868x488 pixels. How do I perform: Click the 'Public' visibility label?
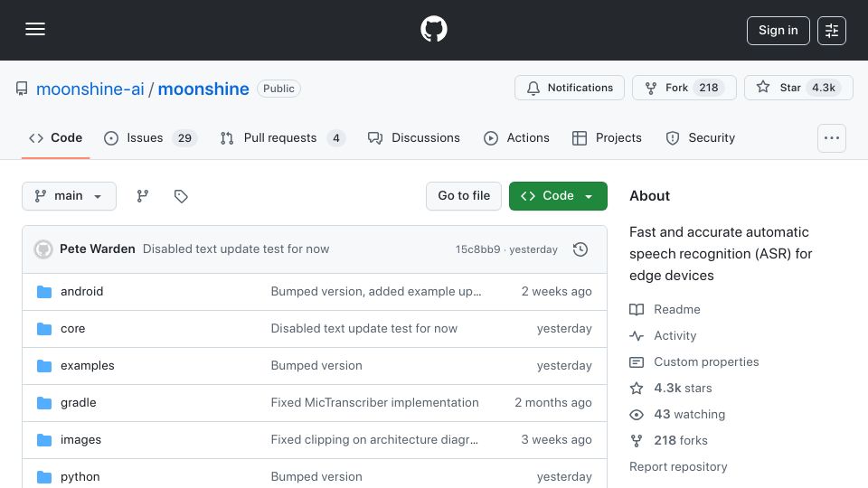point(278,89)
